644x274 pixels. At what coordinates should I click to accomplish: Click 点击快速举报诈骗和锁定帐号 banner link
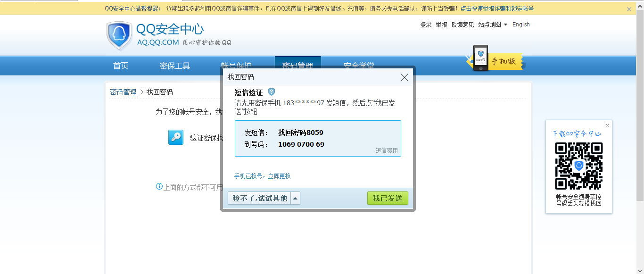497,8
